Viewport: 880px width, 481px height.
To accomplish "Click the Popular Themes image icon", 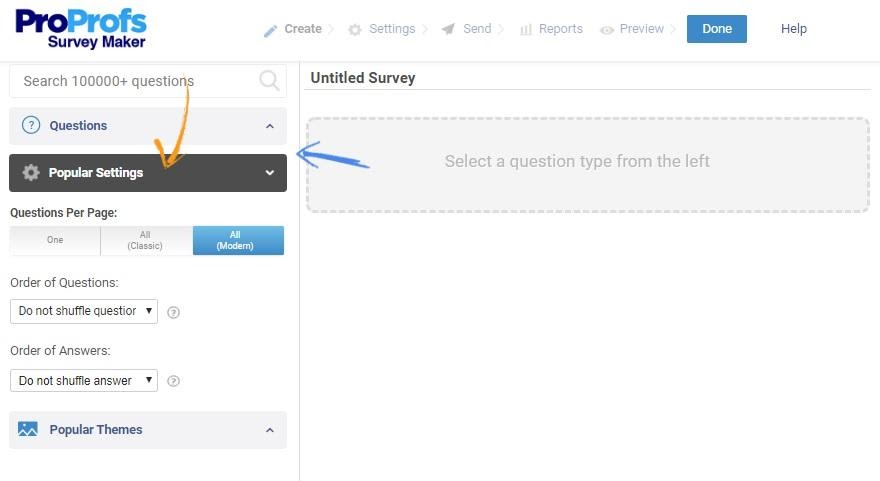I will point(28,430).
